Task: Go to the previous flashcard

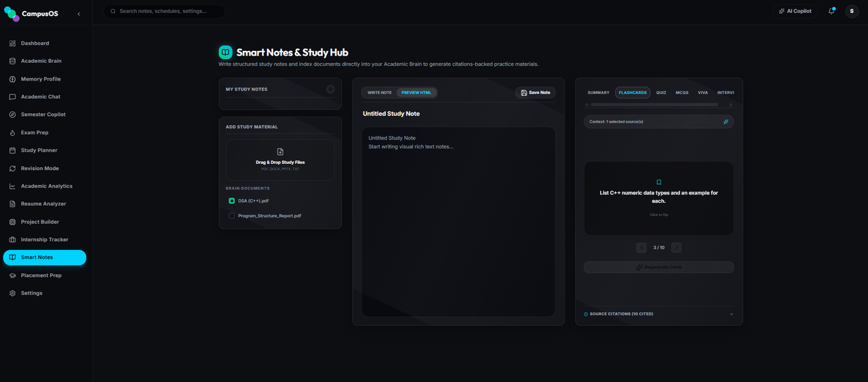Action: pos(642,248)
